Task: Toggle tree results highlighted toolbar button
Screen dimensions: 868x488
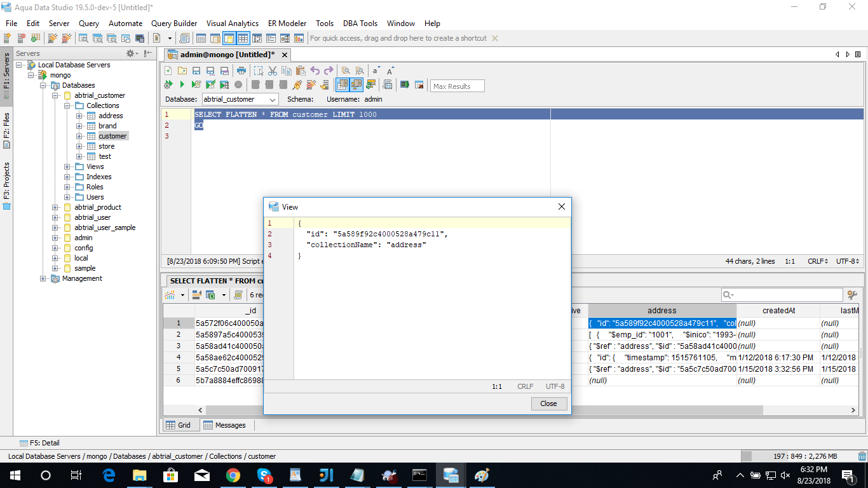Action: pyautogui.click(x=356, y=85)
